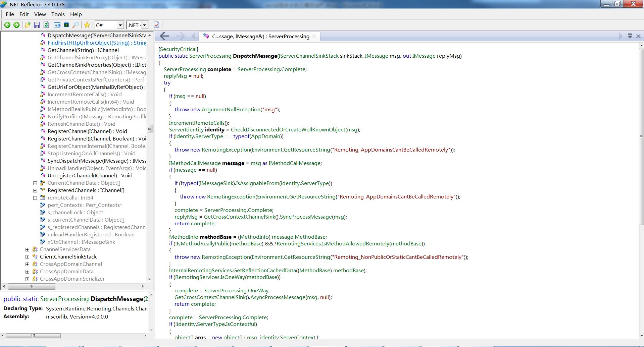Open the .NET framework version dropdown

coord(137,25)
